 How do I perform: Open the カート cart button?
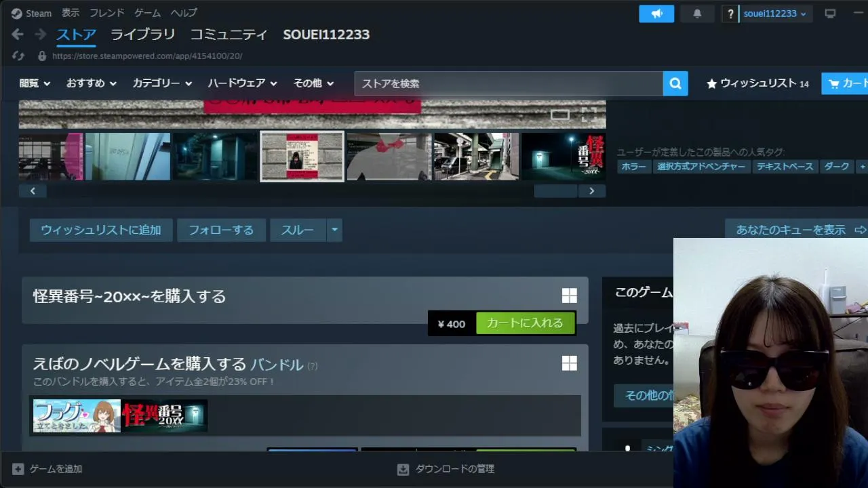[845, 83]
